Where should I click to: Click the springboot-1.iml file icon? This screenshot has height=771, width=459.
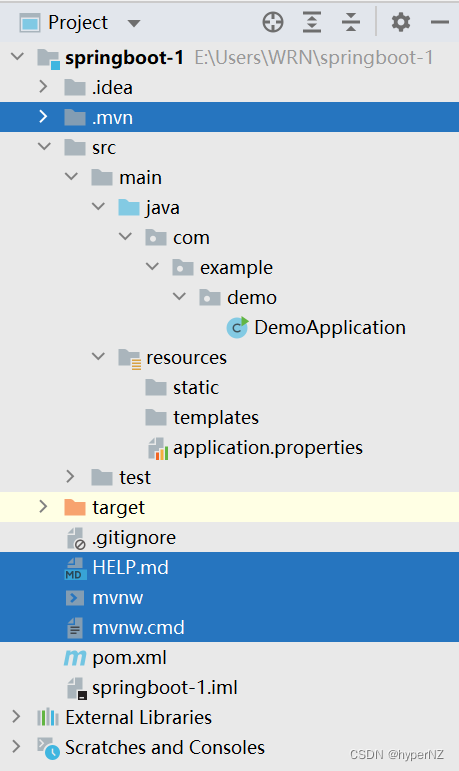coord(77,688)
